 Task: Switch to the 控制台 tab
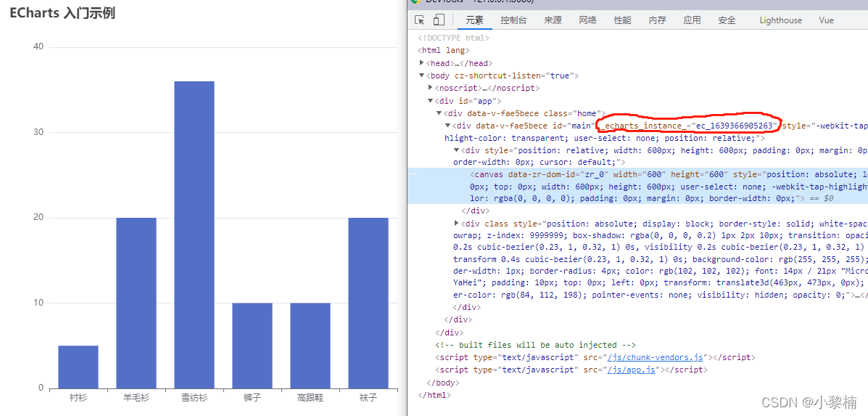[513, 20]
